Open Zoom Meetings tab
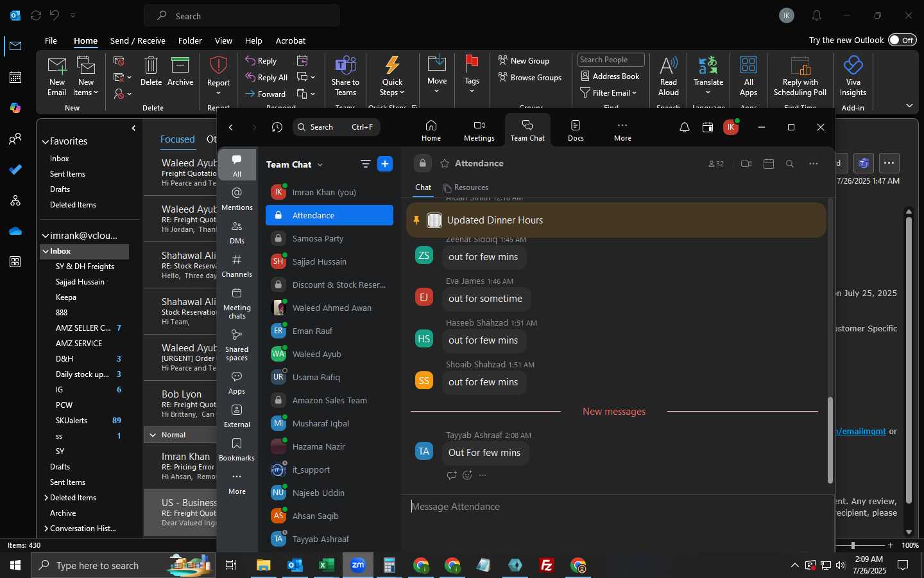This screenshot has width=924, height=578. (479, 130)
